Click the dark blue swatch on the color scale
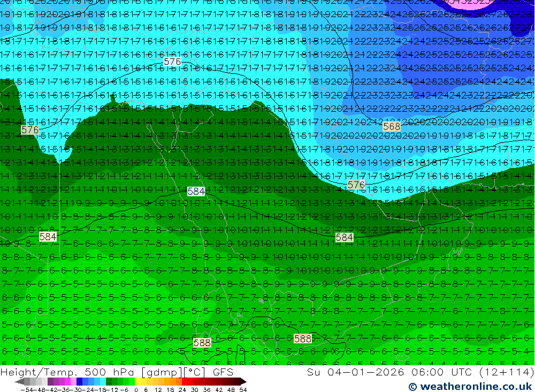 pos(80,382)
